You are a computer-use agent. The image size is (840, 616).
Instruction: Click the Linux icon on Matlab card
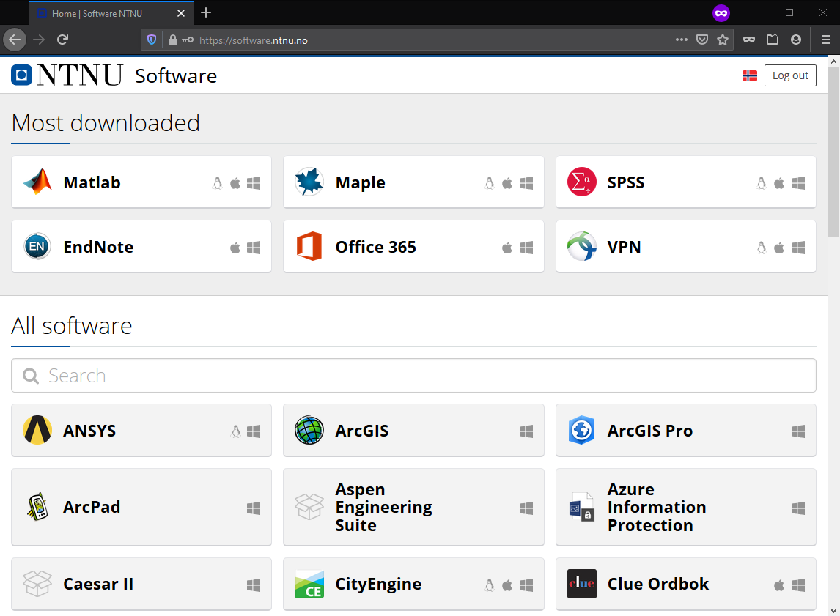(218, 183)
